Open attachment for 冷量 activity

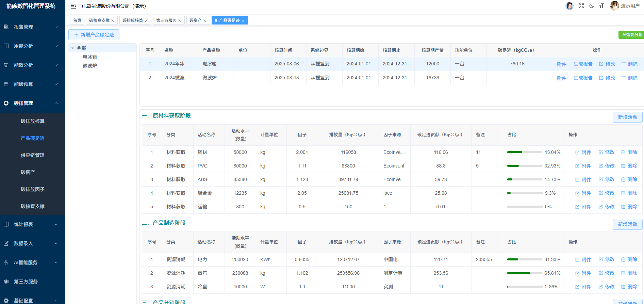[583, 287]
